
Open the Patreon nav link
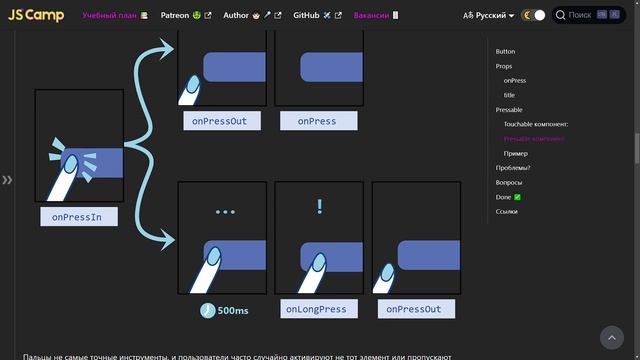(186, 16)
